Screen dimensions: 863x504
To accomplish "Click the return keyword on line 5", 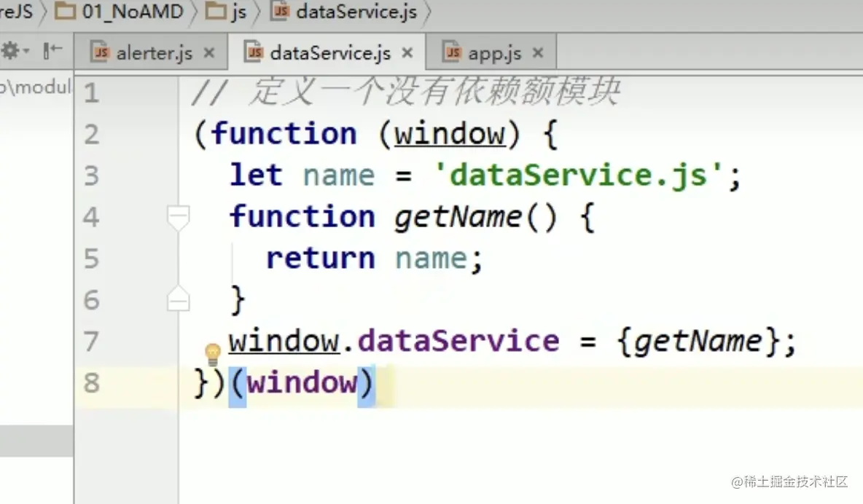I will click(320, 258).
